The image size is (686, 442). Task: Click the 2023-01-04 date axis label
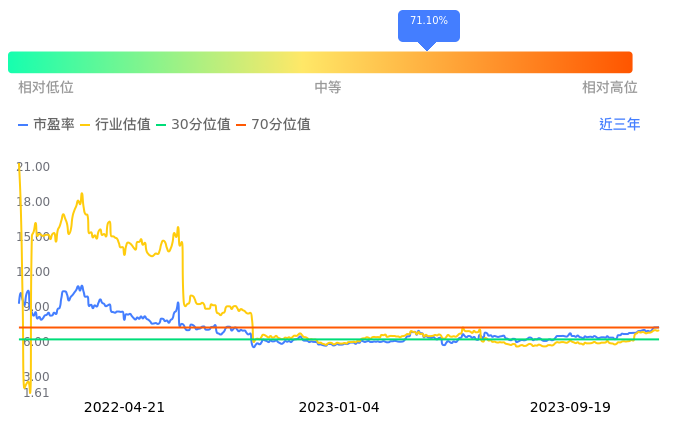(339, 408)
